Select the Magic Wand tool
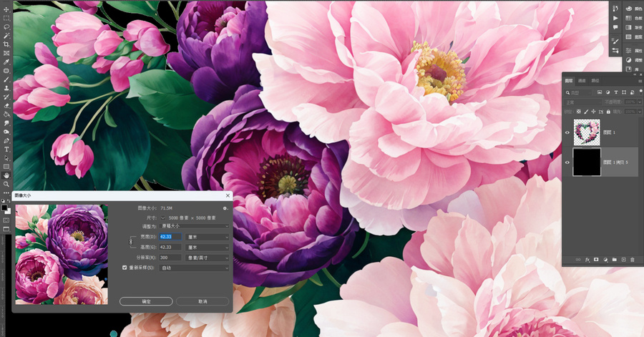Screen dimensions: 644x337 tap(6, 36)
